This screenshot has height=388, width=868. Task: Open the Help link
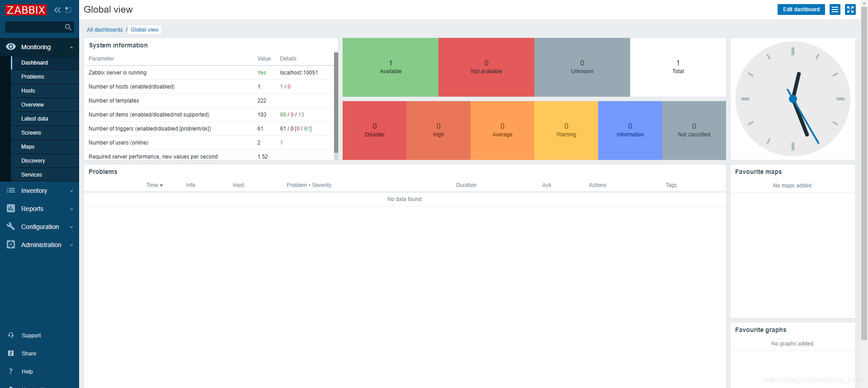click(27, 372)
